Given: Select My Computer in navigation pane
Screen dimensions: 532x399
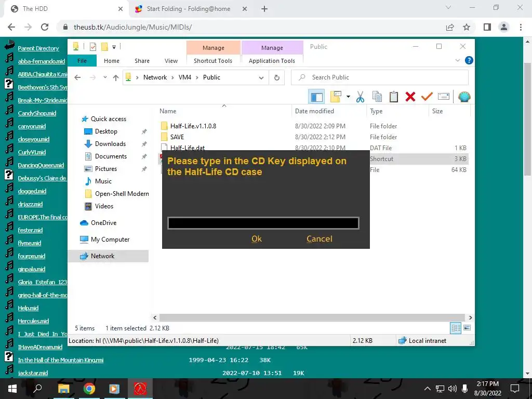Looking at the screenshot, I should point(110,240).
